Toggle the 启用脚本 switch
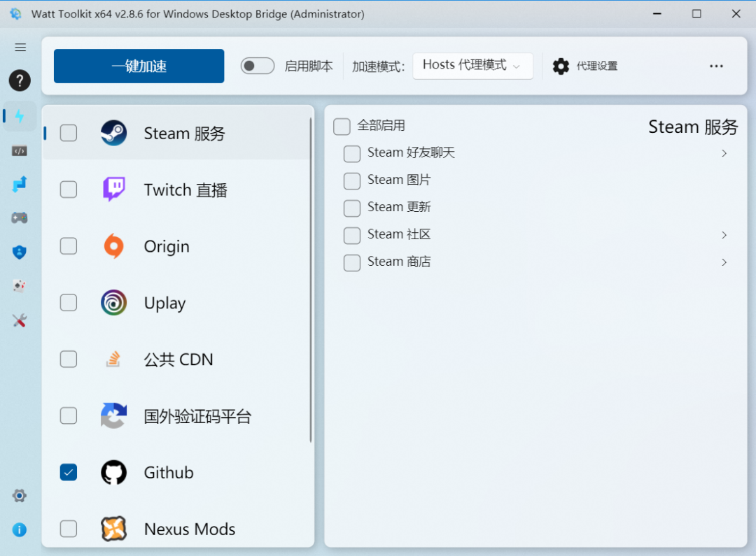 (x=257, y=65)
